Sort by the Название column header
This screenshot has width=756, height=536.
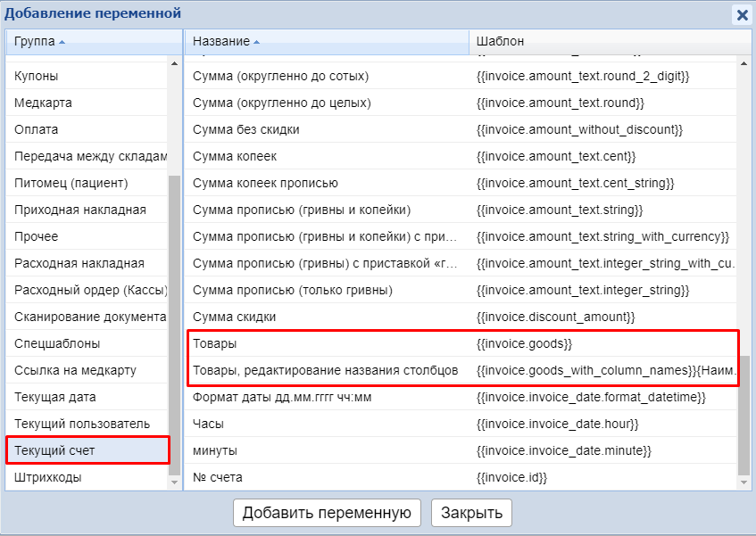pos(221,42)
